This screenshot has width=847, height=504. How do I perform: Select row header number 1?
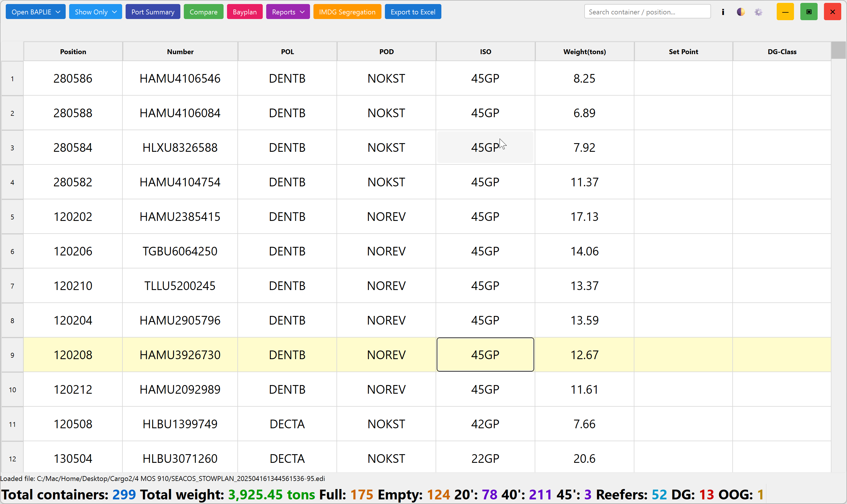coord(12,79)
